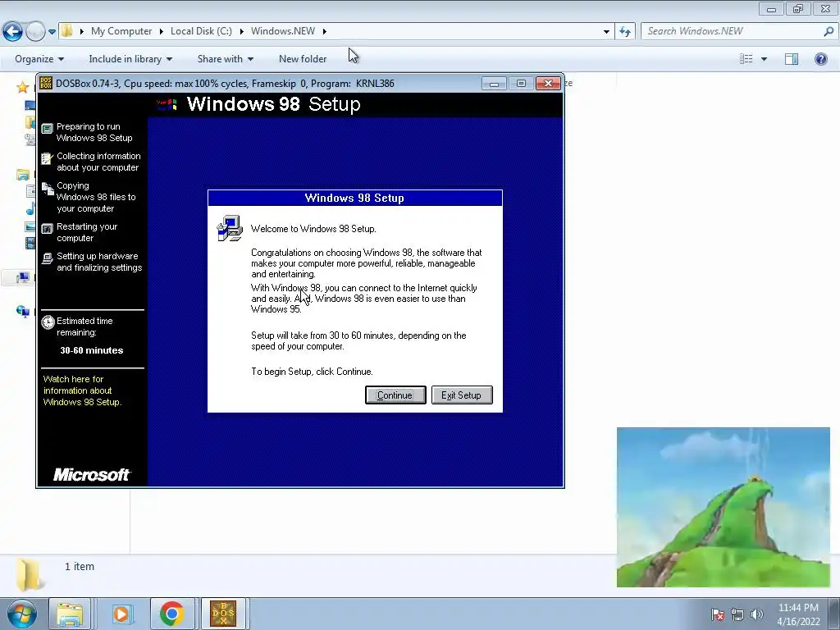Click the Restarting your computer icon
Screen dimensions: 840x630
click(x=47, y=229)
